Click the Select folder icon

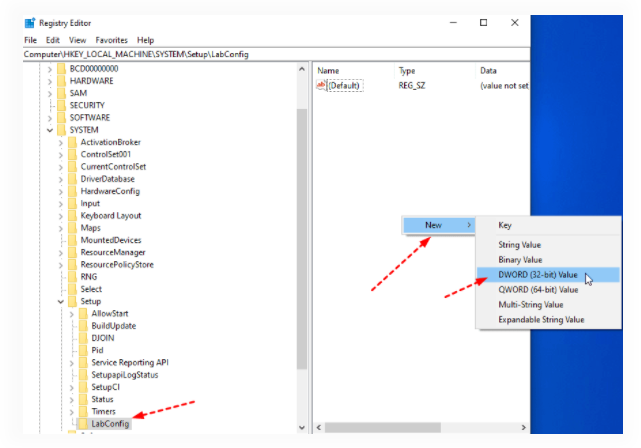[x=72, y=289]
